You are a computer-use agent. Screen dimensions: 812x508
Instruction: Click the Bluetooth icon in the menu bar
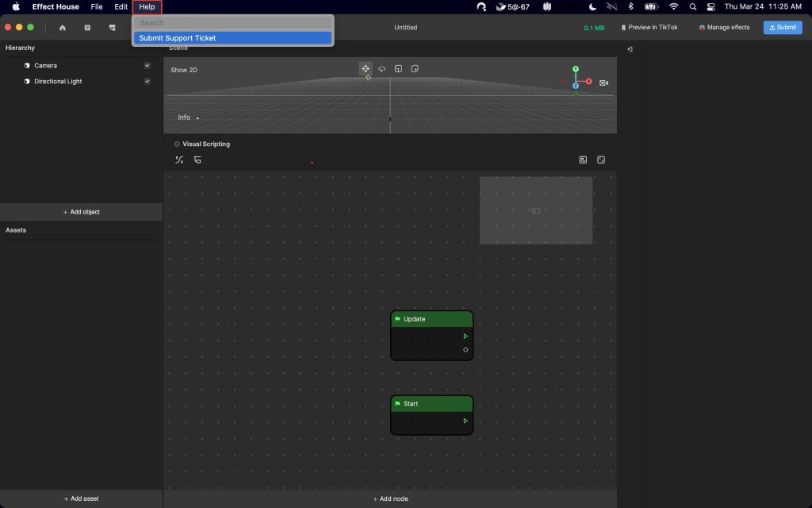point(630,6)
